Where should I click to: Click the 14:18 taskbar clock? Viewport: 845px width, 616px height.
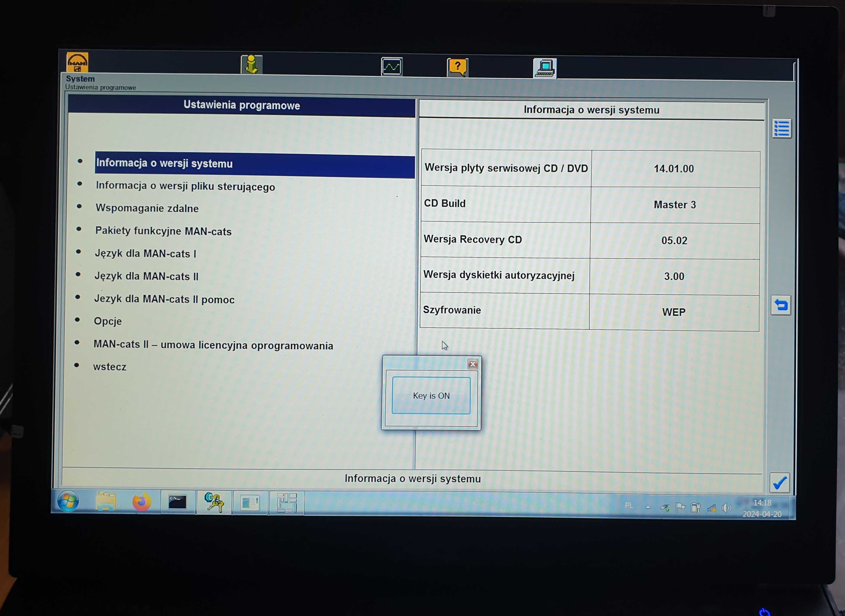point(762,503)
